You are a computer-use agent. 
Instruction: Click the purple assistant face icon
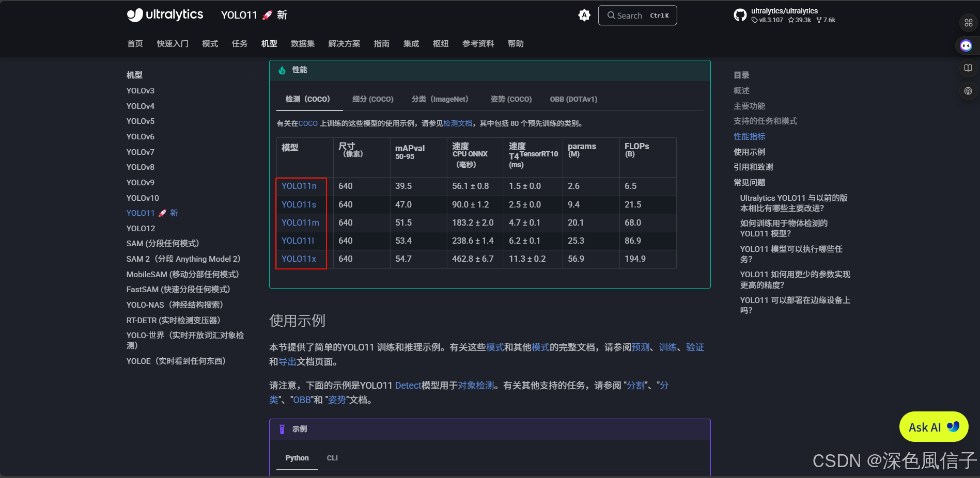click(x=966, y=46)
